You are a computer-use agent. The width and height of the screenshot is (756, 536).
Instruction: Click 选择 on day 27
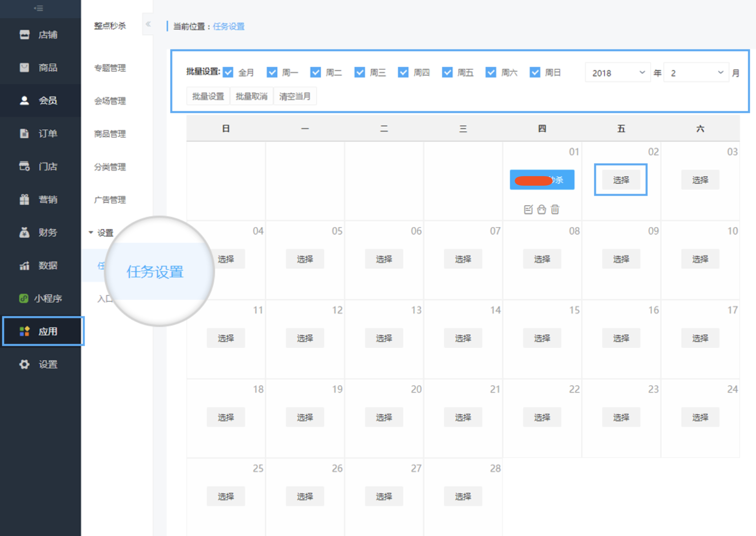coord(384,496)
